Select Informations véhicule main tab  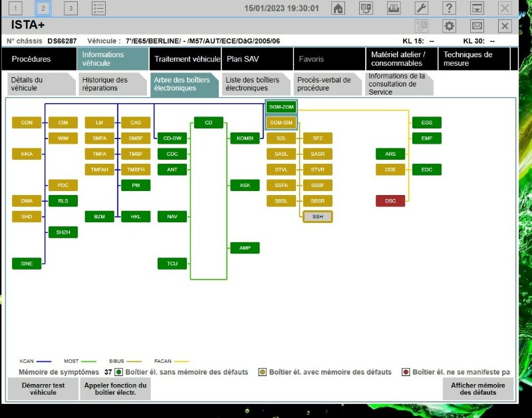(112, 59)
